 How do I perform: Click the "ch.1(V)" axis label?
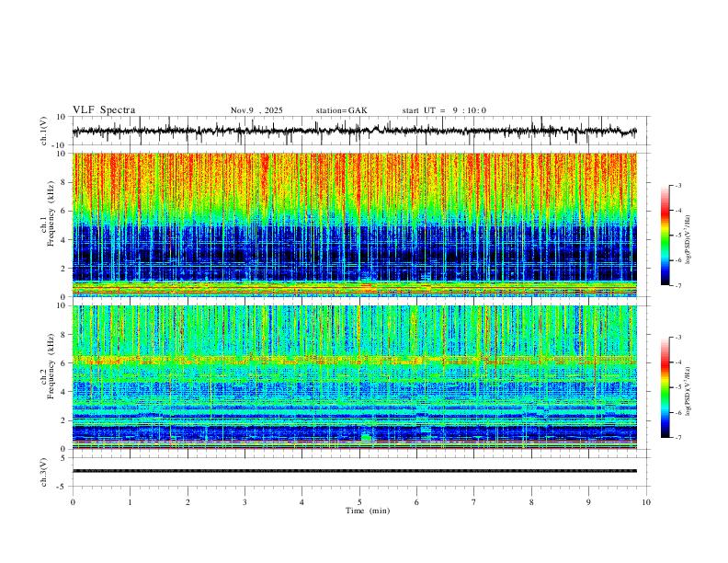tap(44, 131)
